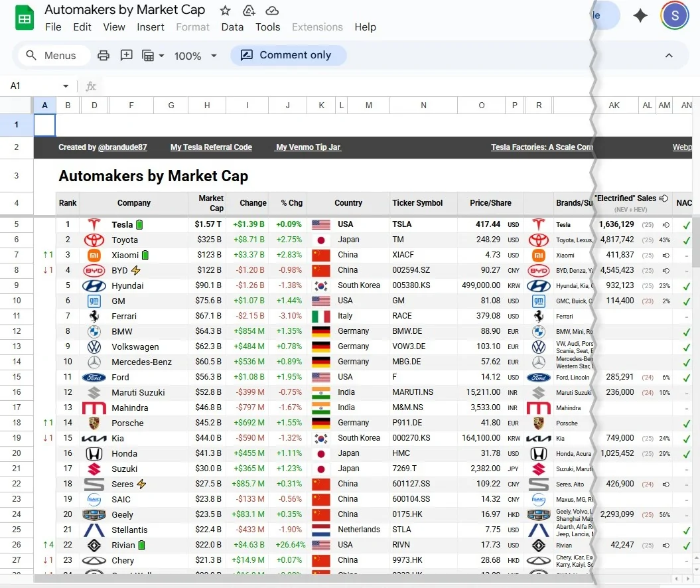
Task: Click the filter views table icon
Action: pos(148,55)
